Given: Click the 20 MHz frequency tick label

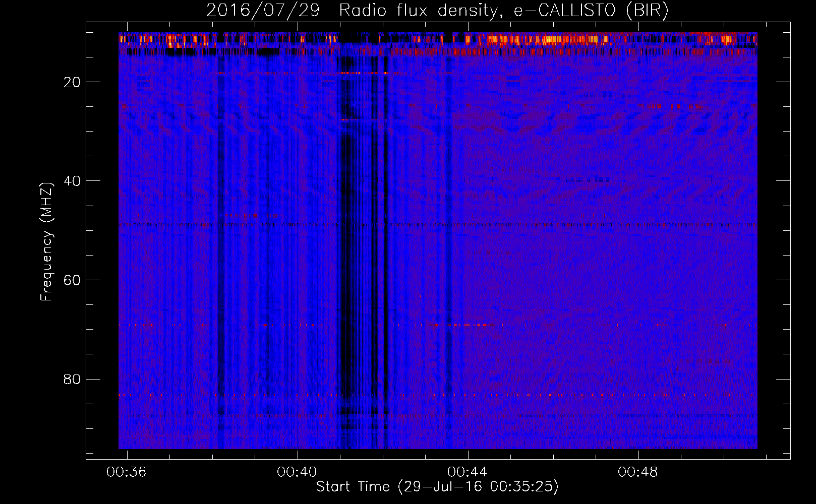Looking at the screenshot, I should click(72, 82).
